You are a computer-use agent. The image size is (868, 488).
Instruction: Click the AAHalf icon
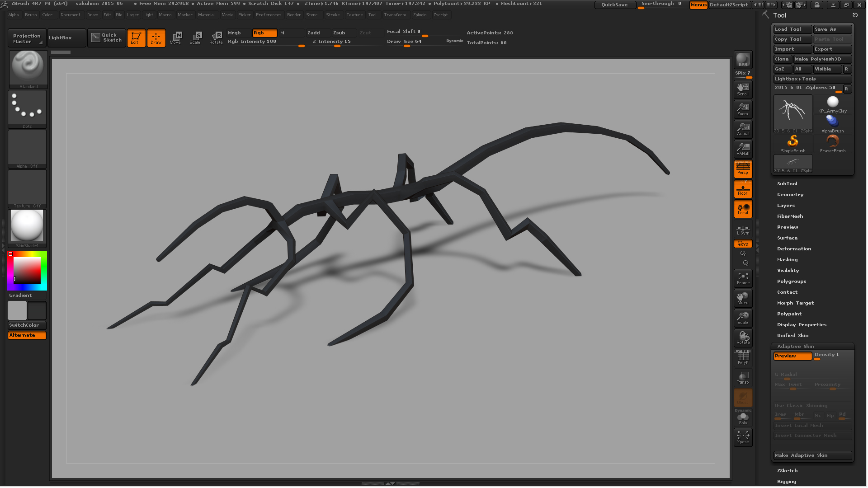pyautogui.click(x=743, y=149)
